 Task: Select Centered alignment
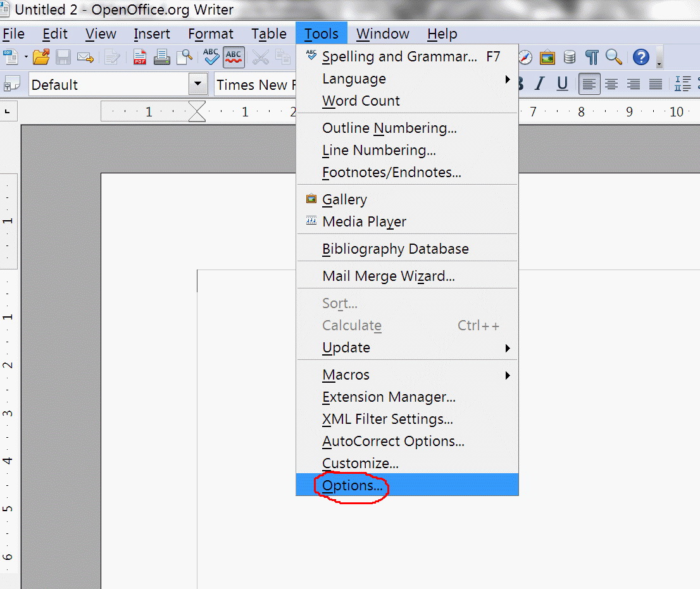tap(611, 84)
